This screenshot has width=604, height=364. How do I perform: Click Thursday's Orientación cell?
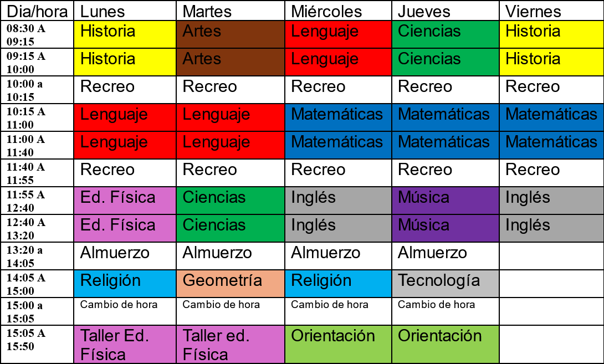(446, 344)
